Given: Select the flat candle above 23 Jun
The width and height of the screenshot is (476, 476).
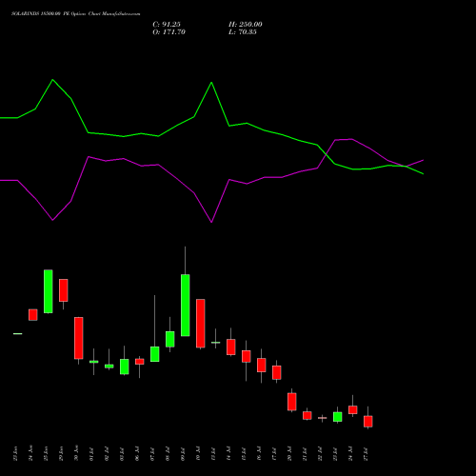Looking at the screenshot, I should point(18,333).
